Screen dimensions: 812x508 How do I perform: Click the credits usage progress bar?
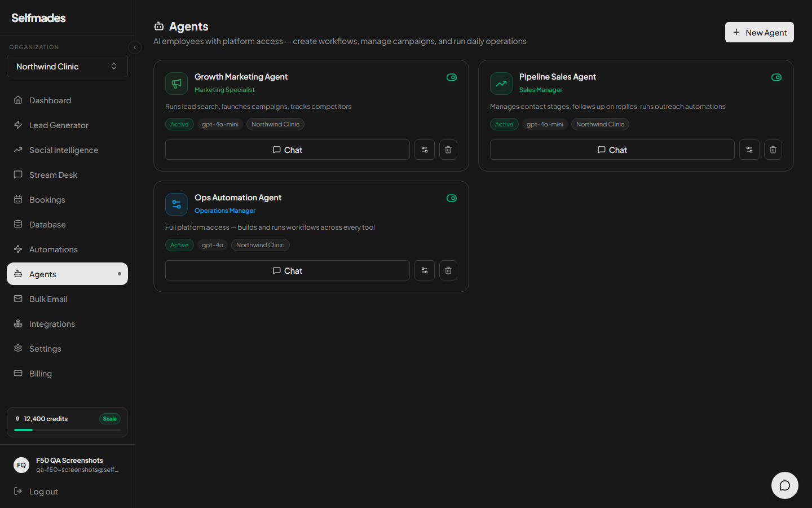67,430
